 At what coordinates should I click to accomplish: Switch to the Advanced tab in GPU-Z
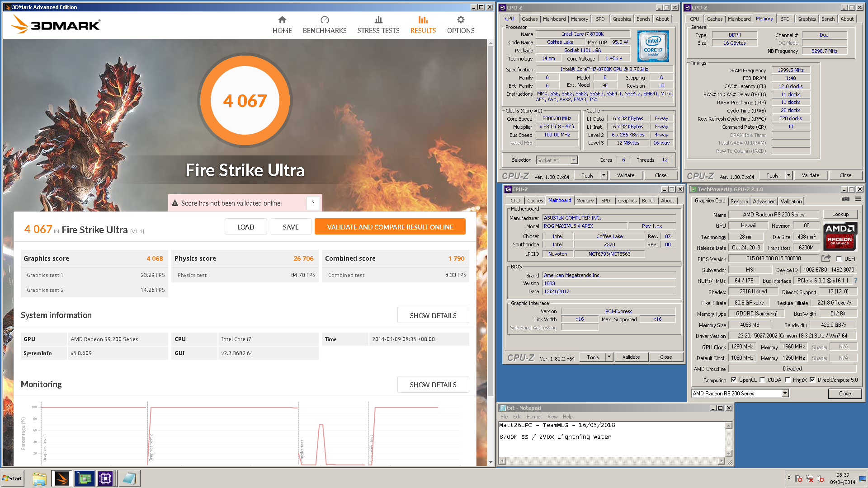click(x=764, y=202)
